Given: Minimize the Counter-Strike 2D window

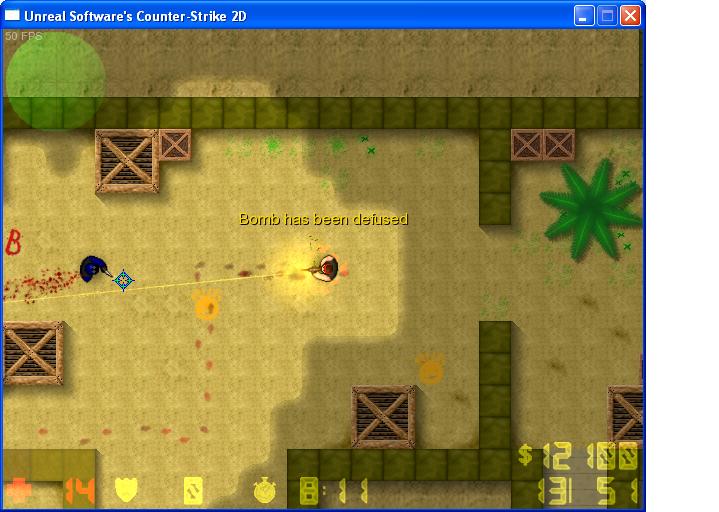Looking at the screenshot, I should coord(584,16).
